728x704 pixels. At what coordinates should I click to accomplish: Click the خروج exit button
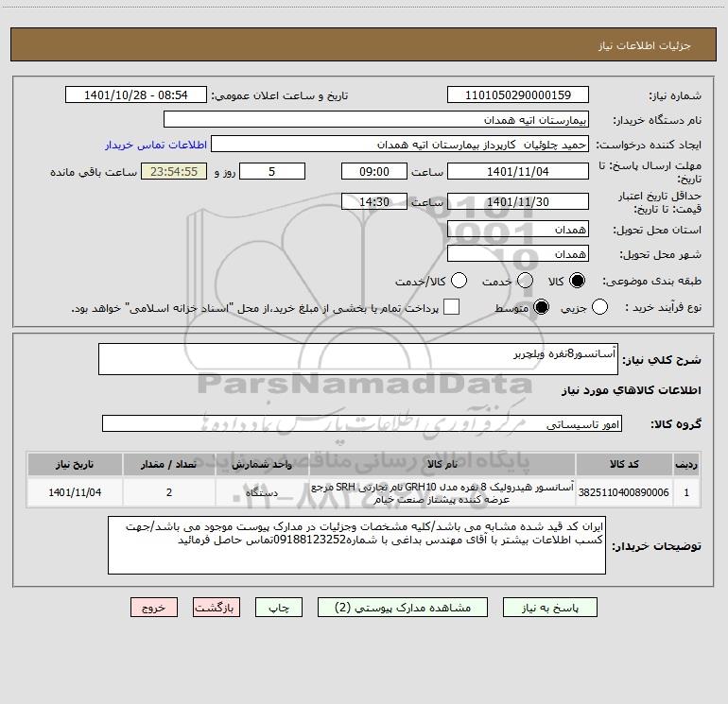pyautogui.click(x=154, y=608)
